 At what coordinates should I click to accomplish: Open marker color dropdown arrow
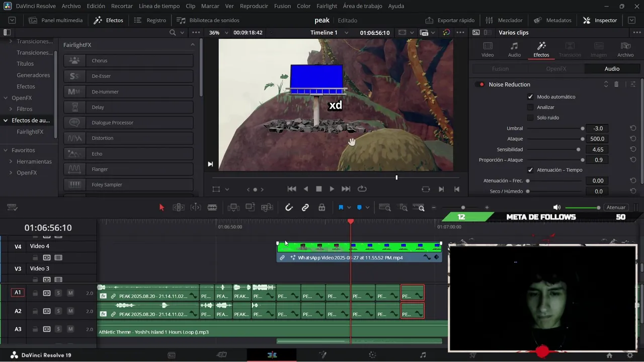(x=368, y=207)
